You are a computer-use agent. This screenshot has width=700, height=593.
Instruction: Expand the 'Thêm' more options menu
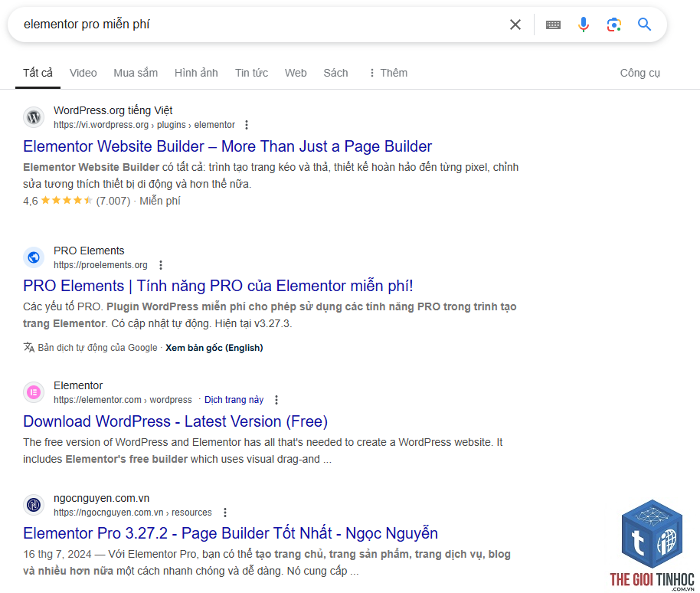point(388,73)
